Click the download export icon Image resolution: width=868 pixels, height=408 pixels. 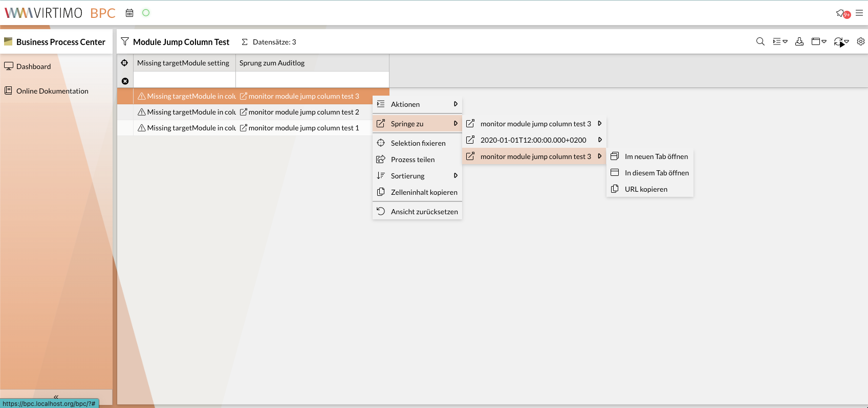pos(799,41)
